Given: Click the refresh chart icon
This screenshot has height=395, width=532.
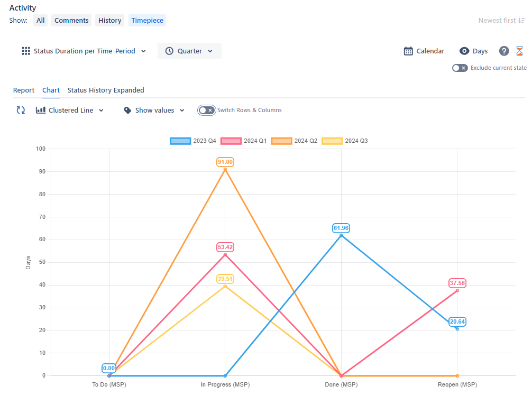Looking at the screenshot, I should [20, 110].
